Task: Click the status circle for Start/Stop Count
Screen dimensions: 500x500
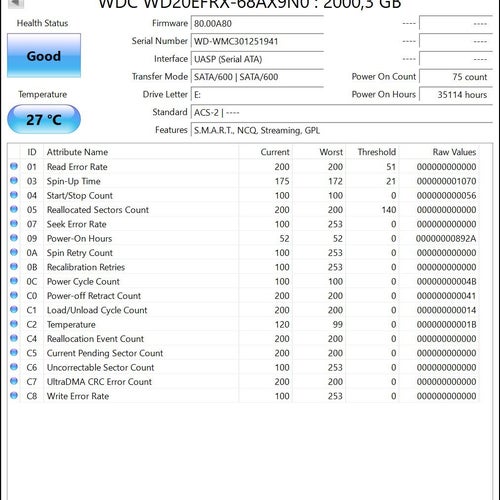Action: (14, 195)
